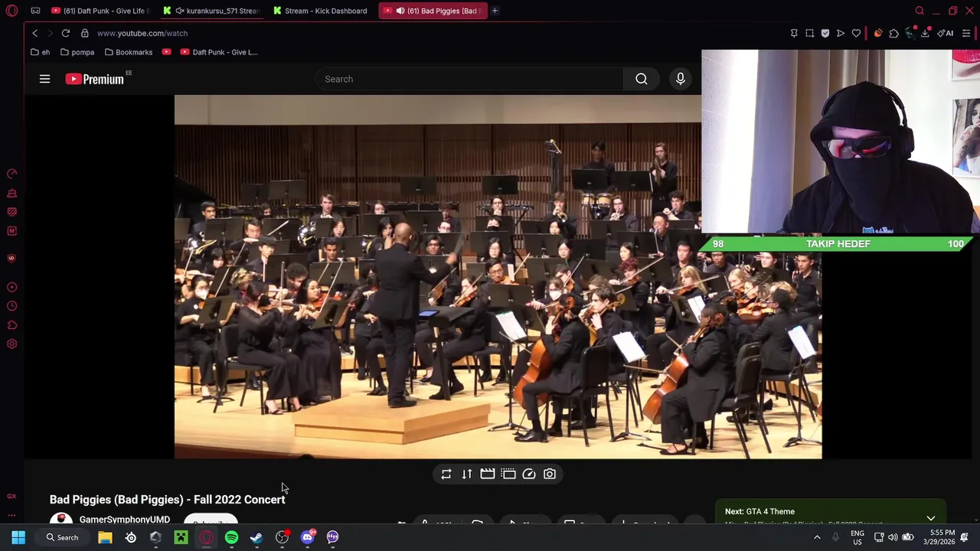The image size is (980, 551).
Task: Open the Windows Start menu
Action: tap(18, 537)
